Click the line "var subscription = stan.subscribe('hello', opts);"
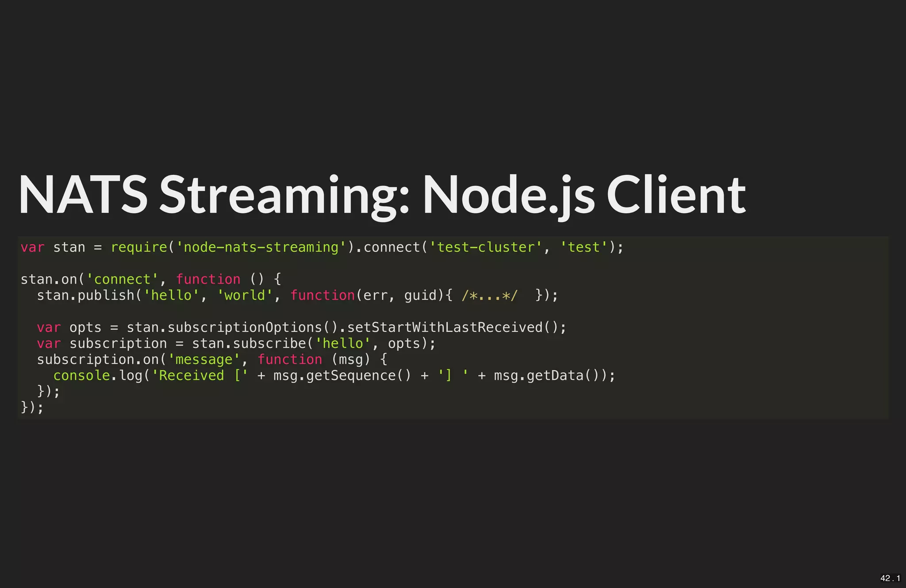This screenshot has width=906, height=588. tap(236, 343)
